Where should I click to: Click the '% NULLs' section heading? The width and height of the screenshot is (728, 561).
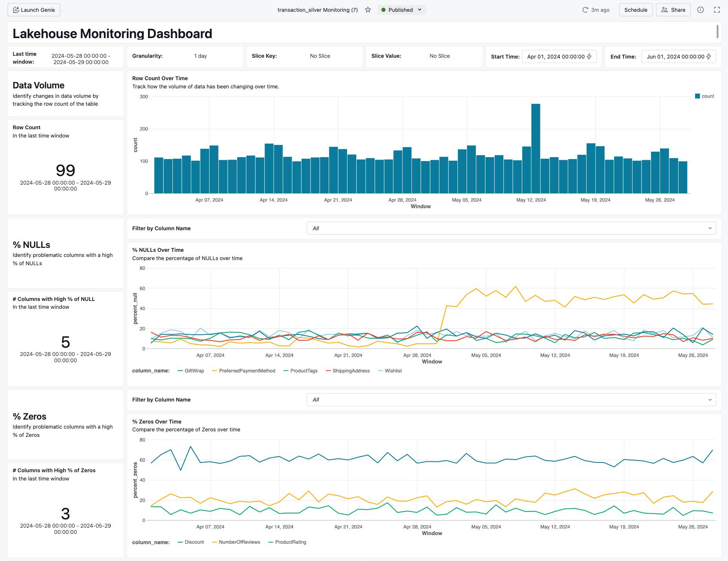point(31,245)
